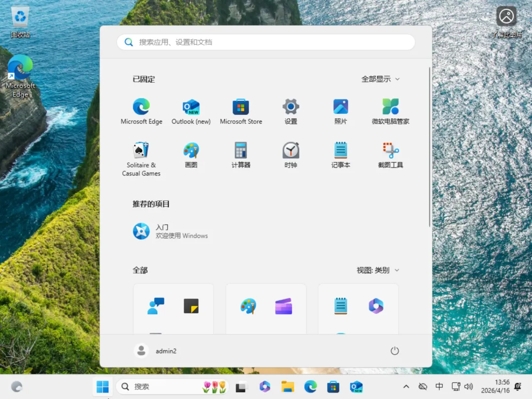This screenshot has height=399, width=532.
Task: Open 照片 photos app
Action: pyautogui.click(x=341, y=111)
